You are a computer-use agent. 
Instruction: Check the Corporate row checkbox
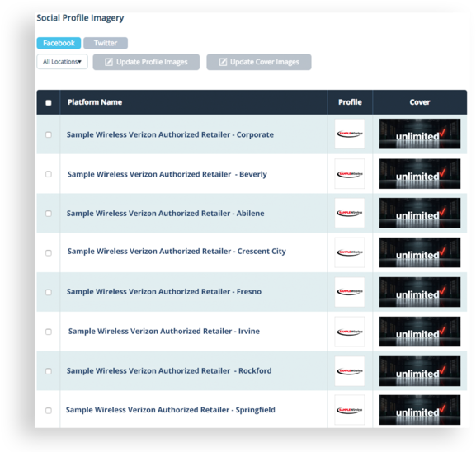coord(49,134)
